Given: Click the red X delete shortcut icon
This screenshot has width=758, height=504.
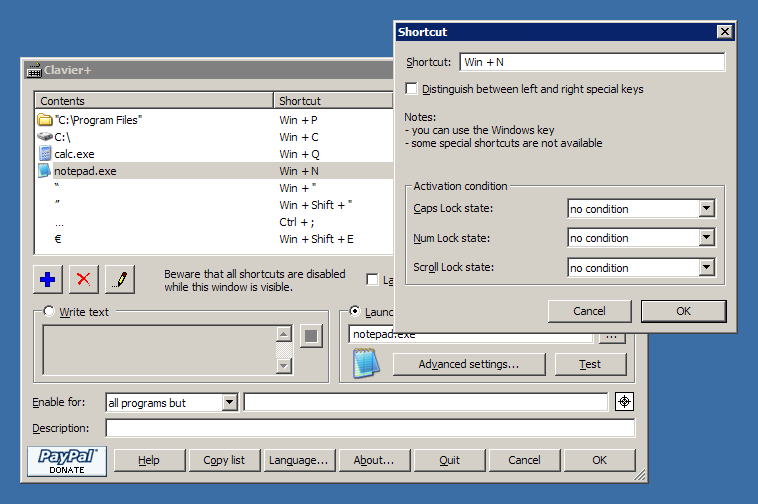Looking at the screenshot, I should (83, 279).
